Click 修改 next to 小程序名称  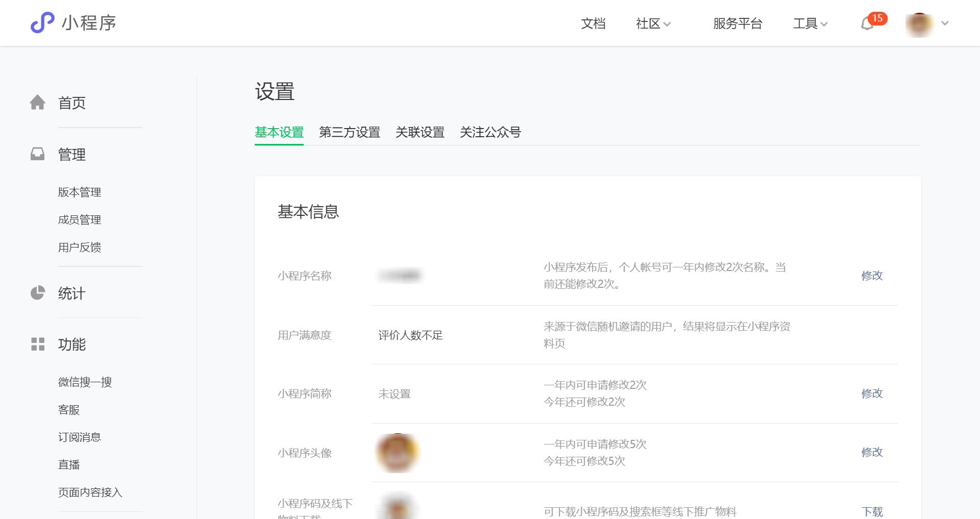872,276
